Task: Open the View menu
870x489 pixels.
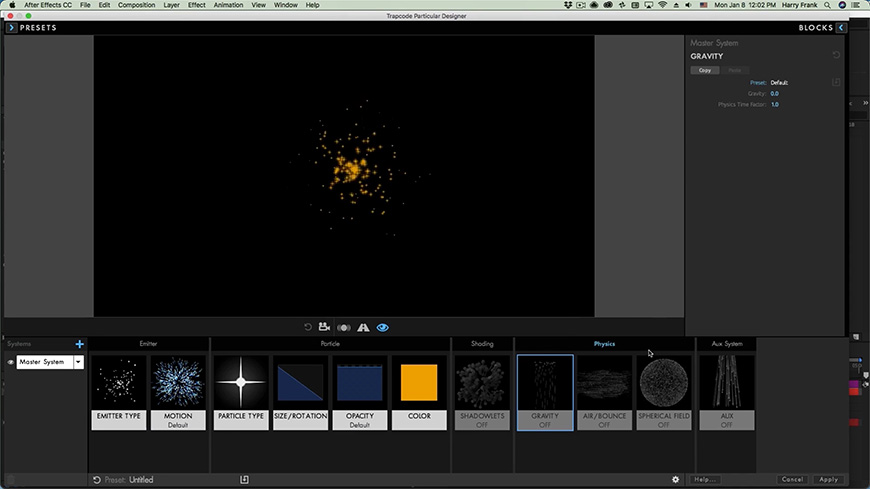Action: (x=259, y=5)
